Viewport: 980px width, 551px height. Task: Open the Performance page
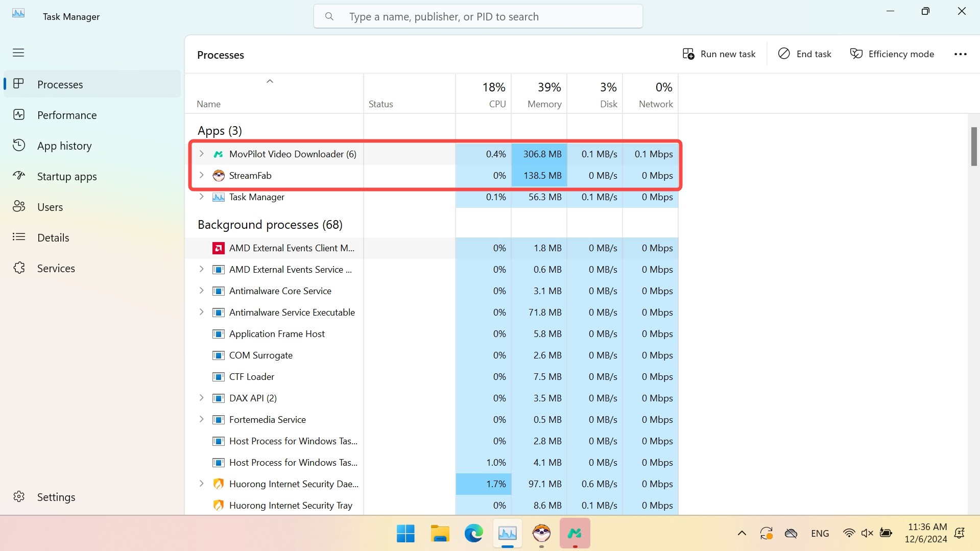[92, 115]
